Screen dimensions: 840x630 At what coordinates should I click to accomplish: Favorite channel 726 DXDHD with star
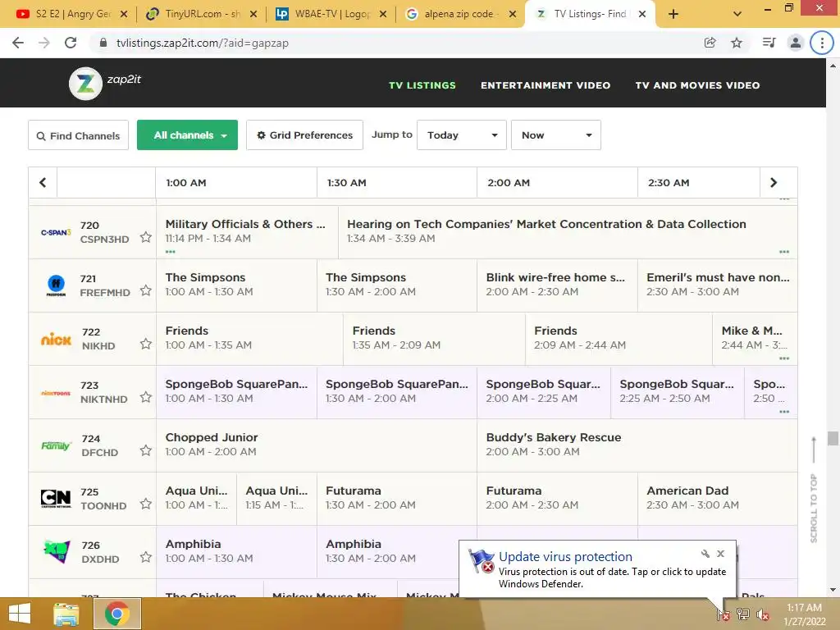click(146, 557)
